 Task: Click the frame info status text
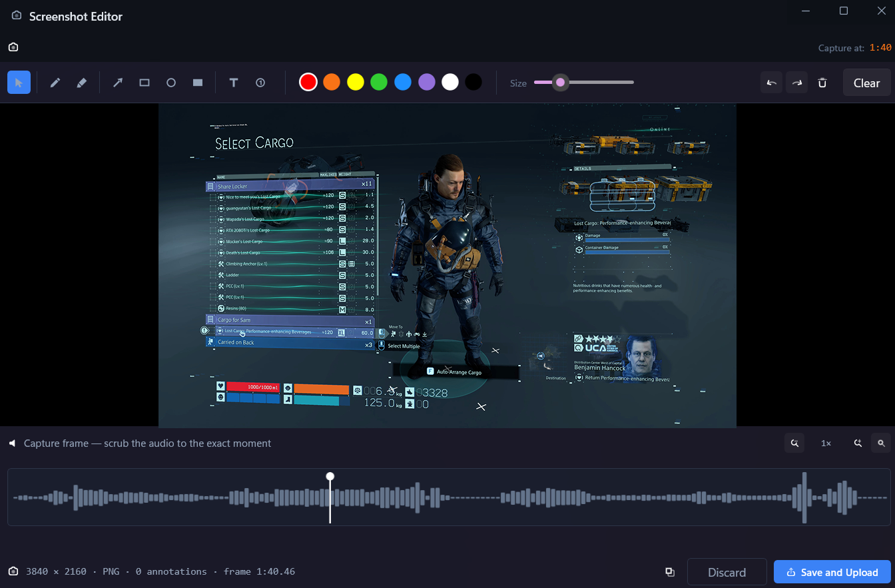160,571
